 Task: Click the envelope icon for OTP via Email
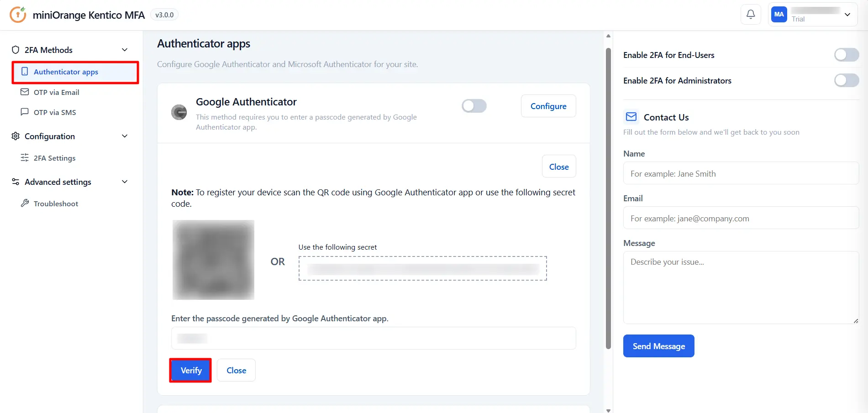[25, 92]
